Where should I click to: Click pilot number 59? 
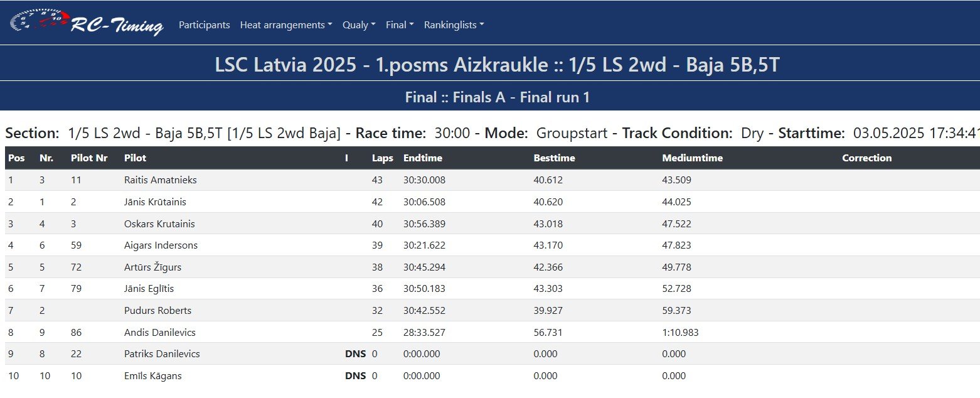click(77, 245)
